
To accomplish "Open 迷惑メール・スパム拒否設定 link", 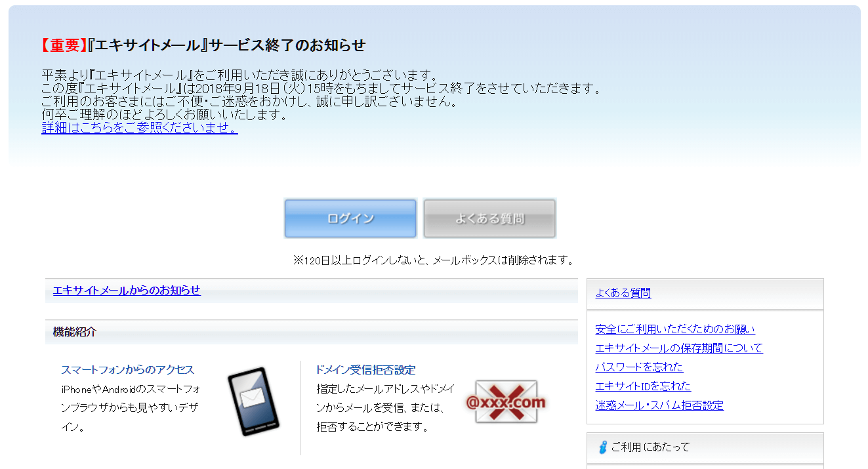I will click(659, 405).
